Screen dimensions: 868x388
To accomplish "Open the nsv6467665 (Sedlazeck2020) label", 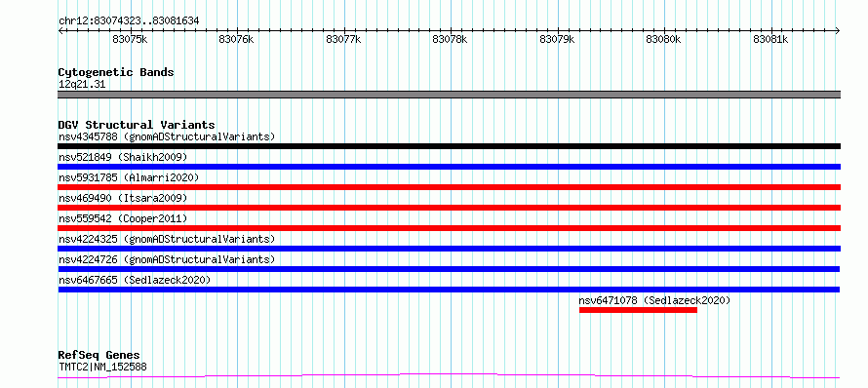I will tap(135, 280).
